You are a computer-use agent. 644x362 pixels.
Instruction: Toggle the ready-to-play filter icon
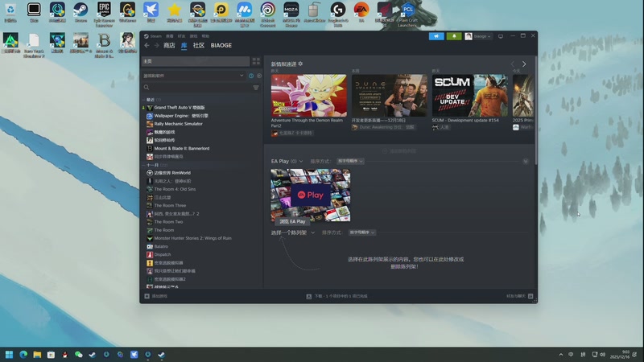click(x=259, y=76)
